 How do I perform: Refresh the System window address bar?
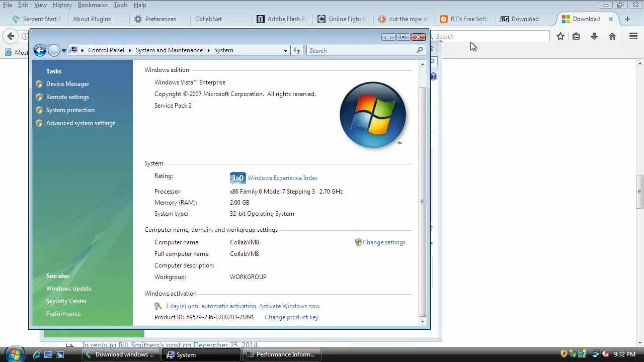click(297, 50)
